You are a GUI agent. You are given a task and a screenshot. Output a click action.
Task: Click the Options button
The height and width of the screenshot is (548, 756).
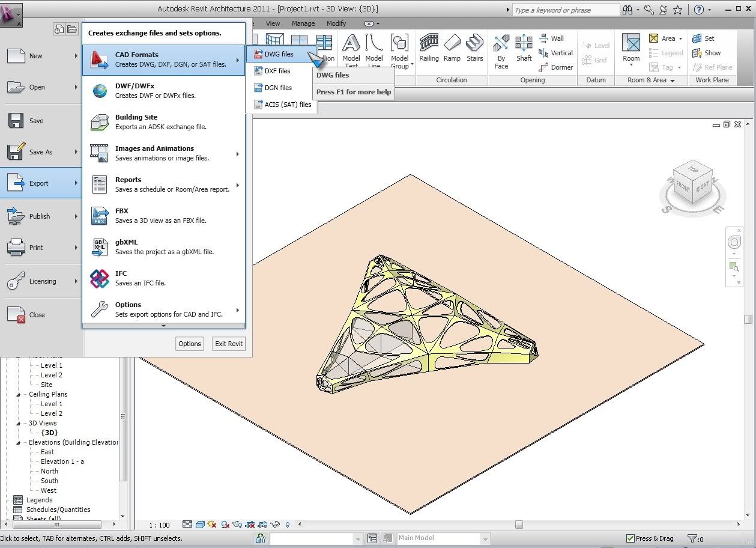tap(190, 344)
